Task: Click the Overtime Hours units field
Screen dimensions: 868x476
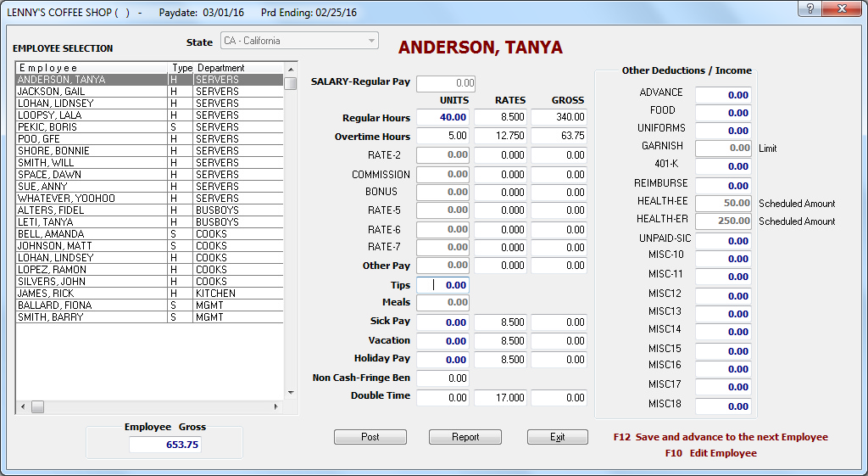Action: (442, 136)
